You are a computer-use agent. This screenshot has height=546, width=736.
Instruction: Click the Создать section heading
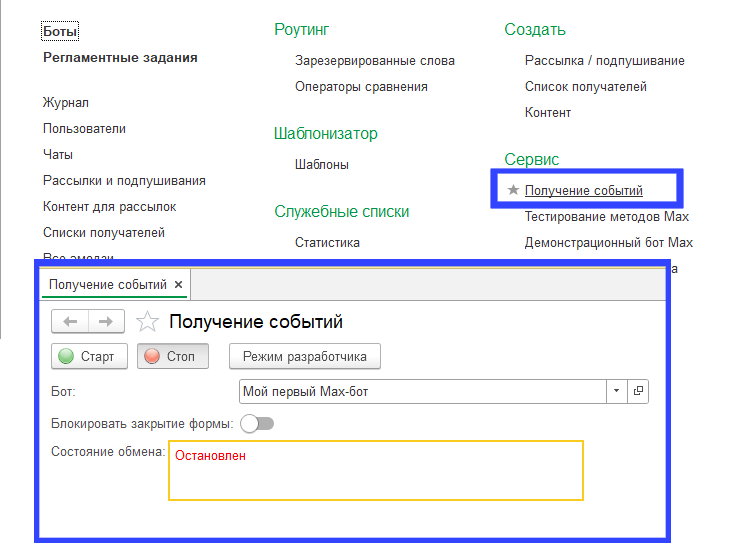(x=535, y=30)
